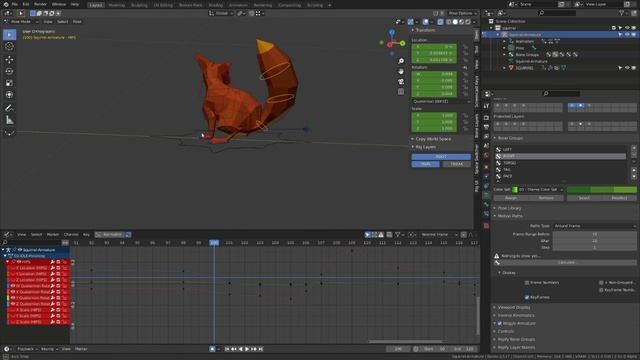The width and height of the screenshot is (640, 360).
Task: Toggle render camera icon for SQUIRREL object
Action: (634, 68)
